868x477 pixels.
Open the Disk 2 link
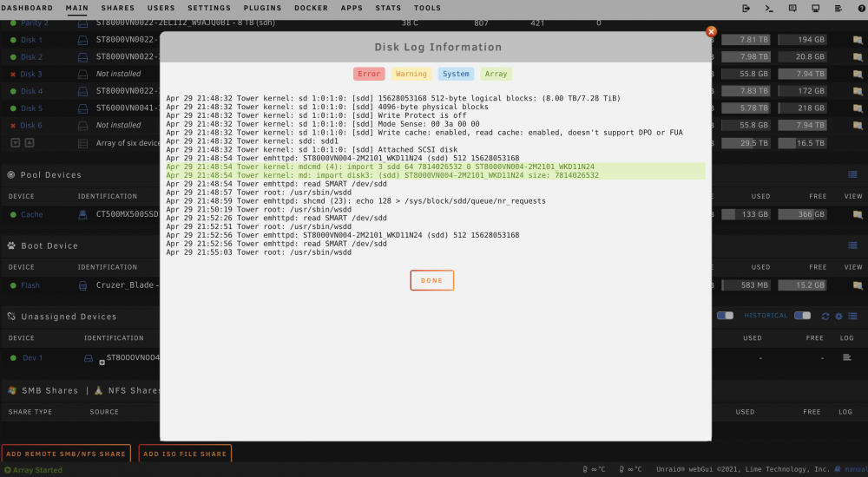(31, 57)
